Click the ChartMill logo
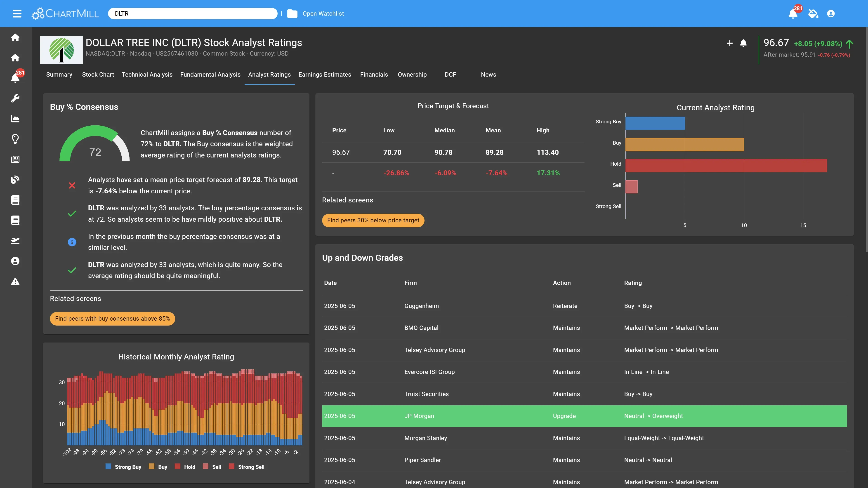 [65, 14]
